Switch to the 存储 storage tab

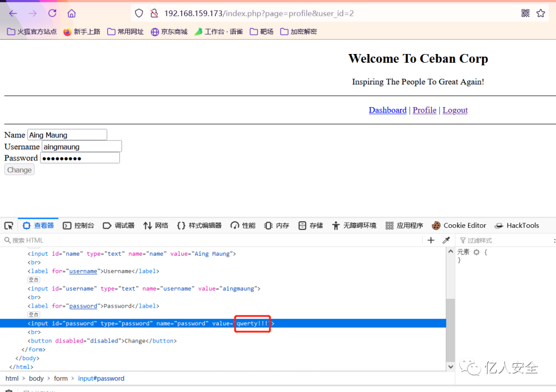tap(310, 226)
